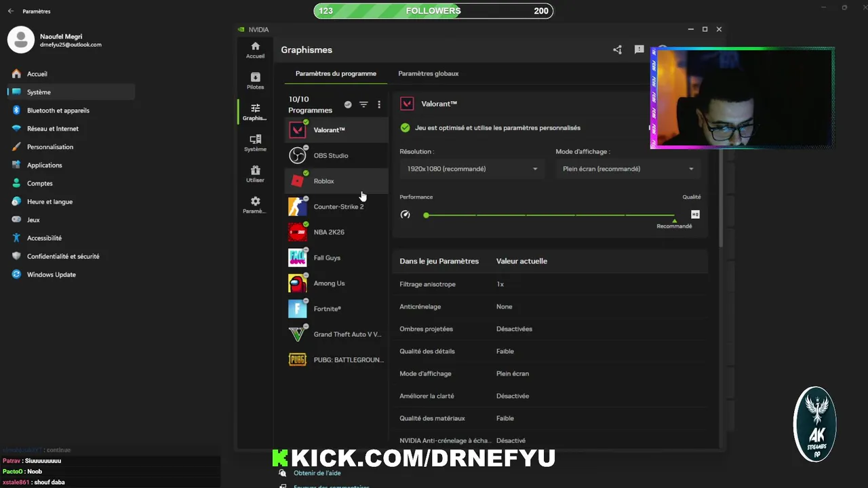Open Système in NVIDIA sidebar
Viewport: 868px width, 488px height.
click(255, 143)
